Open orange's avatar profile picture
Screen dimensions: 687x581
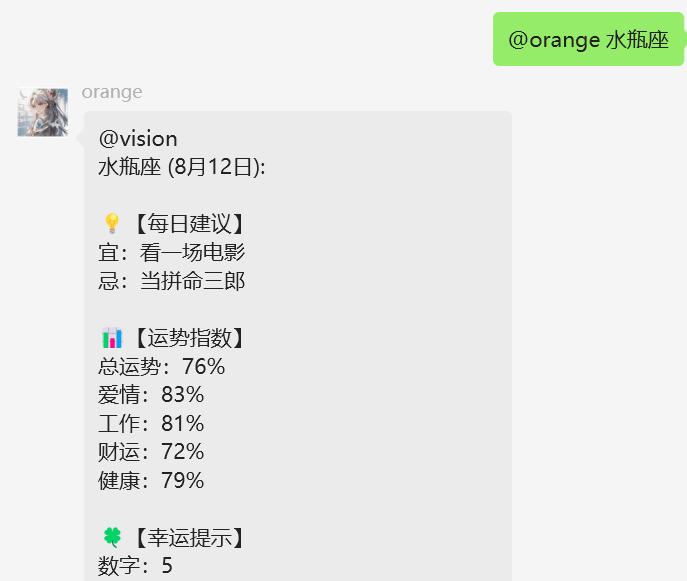pos(42,113)
